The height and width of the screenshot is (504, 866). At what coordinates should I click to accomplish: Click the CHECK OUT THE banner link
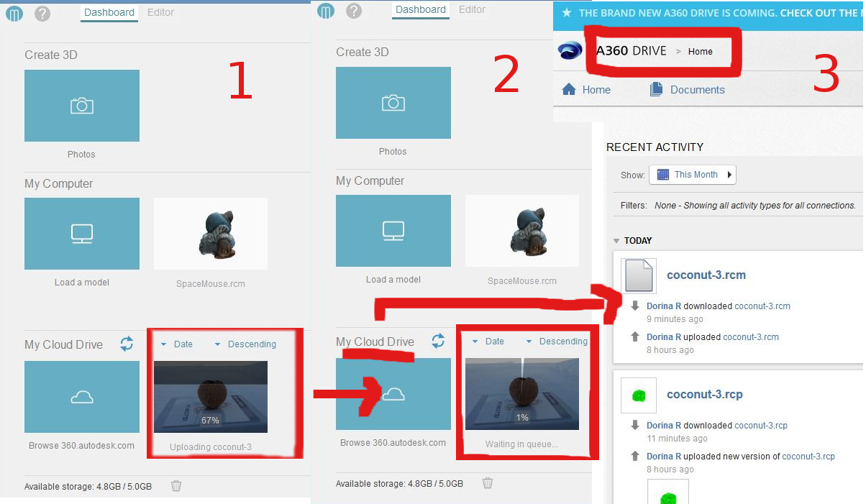tap(819, 13)
